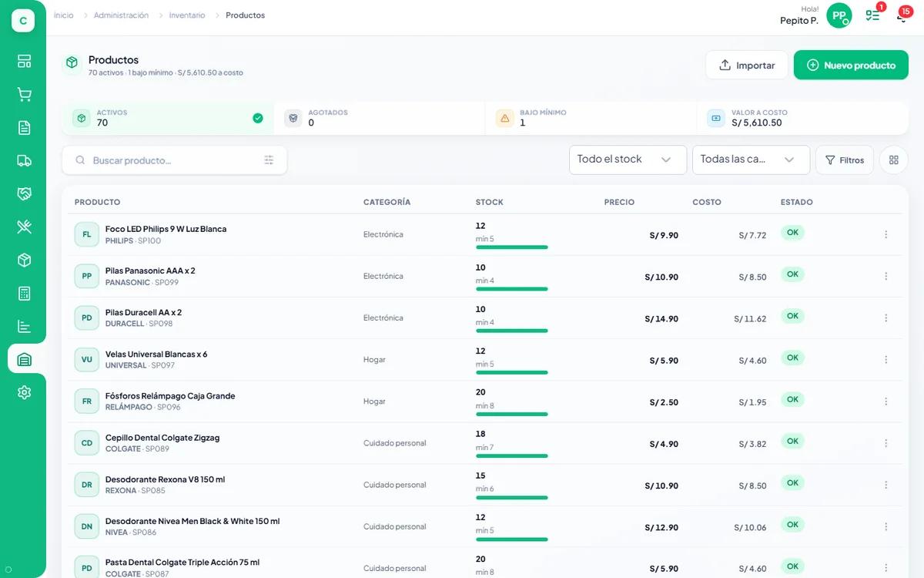Click the Importar button

pos(746,66)
